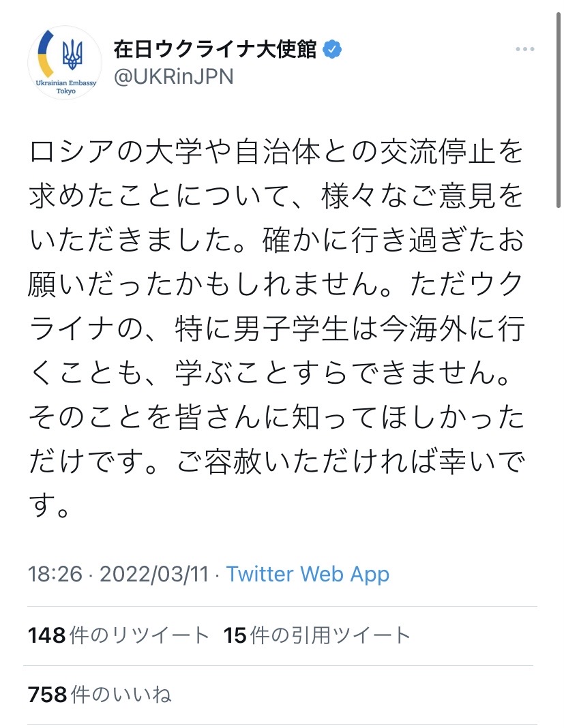Open the 在日ウクライナ大使館 display name
The height and width of the screenshot is (728, 564).
[215, 49]
